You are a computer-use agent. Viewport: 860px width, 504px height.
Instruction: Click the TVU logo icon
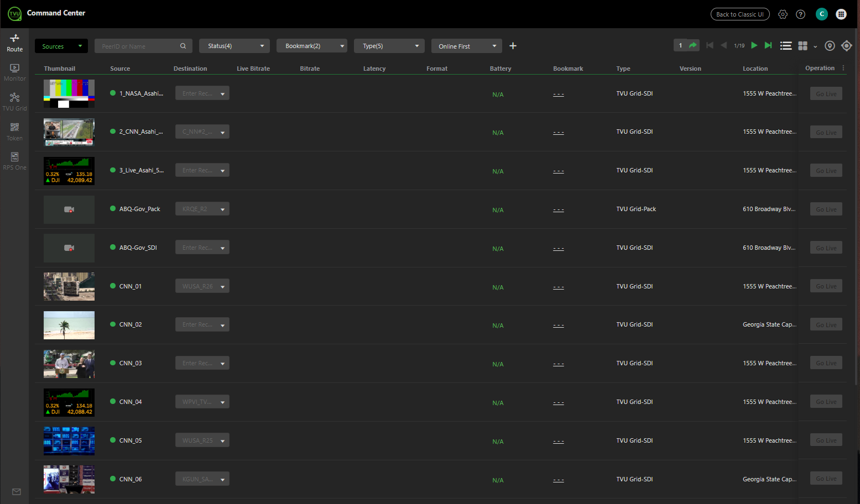point(14,13)
